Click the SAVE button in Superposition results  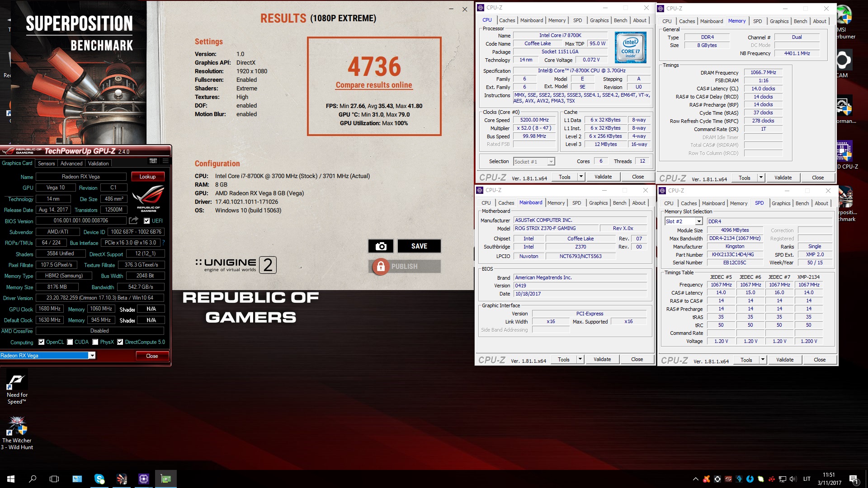[x=419, y=246]
